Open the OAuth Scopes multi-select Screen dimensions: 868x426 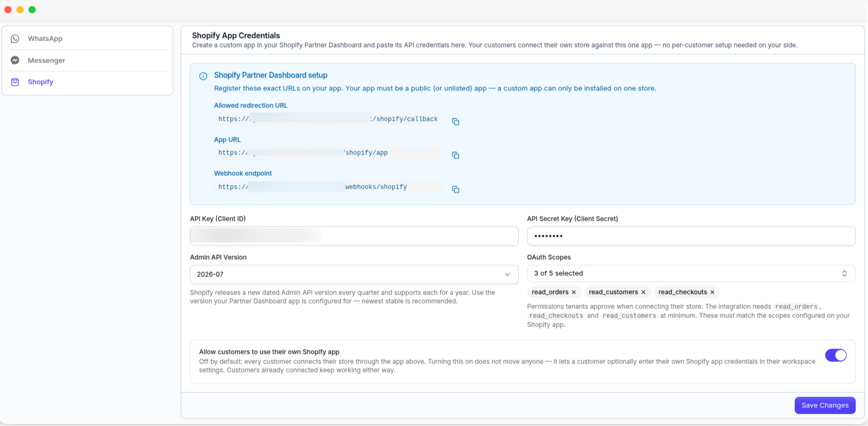(x=691, y=273)
